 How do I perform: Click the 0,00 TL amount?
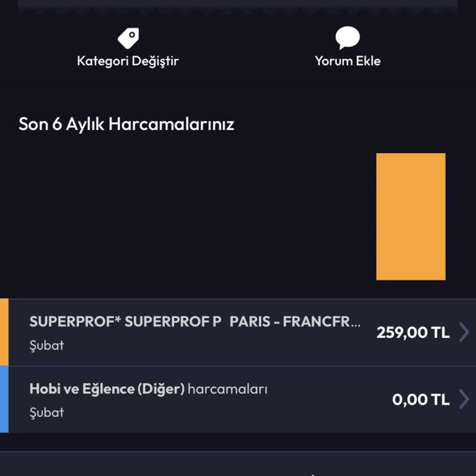coord(421,399)
